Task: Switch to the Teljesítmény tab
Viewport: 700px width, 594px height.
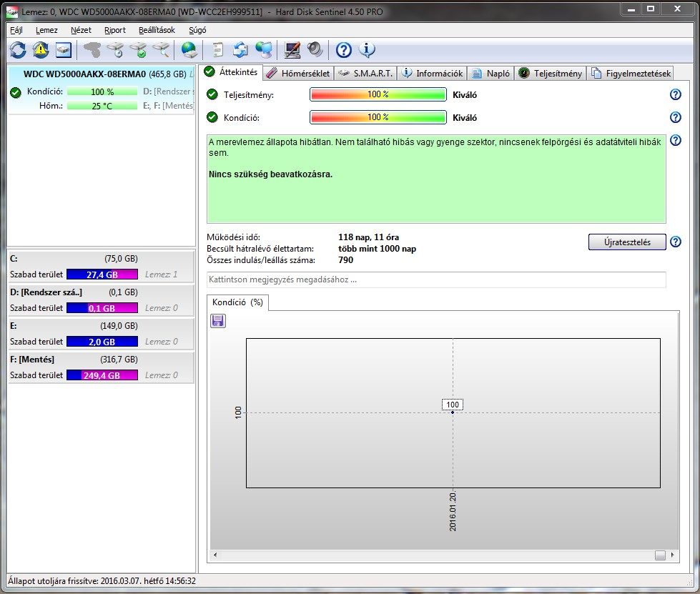Action: 550,73
